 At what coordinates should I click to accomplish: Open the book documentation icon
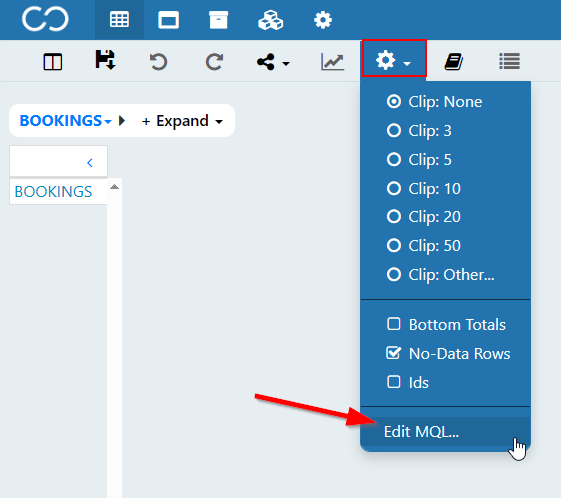tap(454, 62)
